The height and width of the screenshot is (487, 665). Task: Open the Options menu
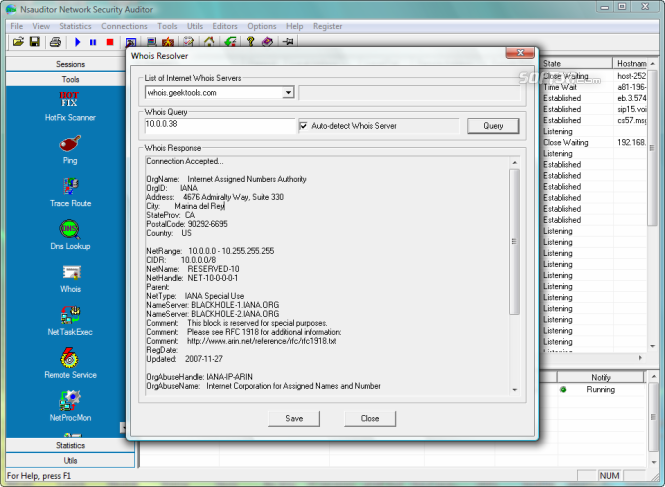(262, 26)
